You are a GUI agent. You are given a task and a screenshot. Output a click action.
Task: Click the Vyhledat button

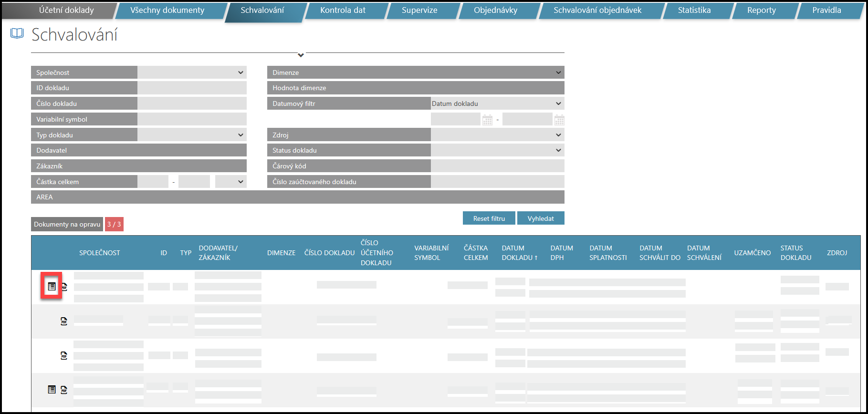click(541, 218)
